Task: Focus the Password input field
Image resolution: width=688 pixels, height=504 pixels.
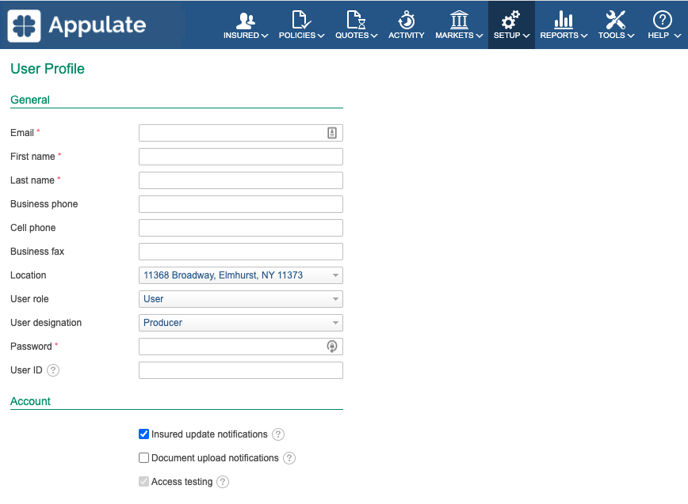Action: [241, 347]
